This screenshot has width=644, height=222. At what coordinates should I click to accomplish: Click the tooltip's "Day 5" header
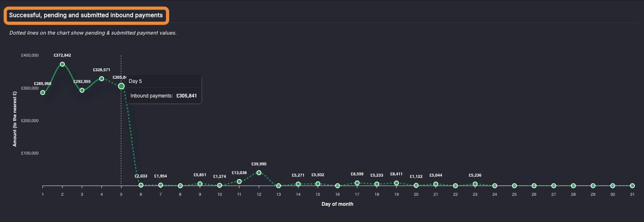click(136, 81)
